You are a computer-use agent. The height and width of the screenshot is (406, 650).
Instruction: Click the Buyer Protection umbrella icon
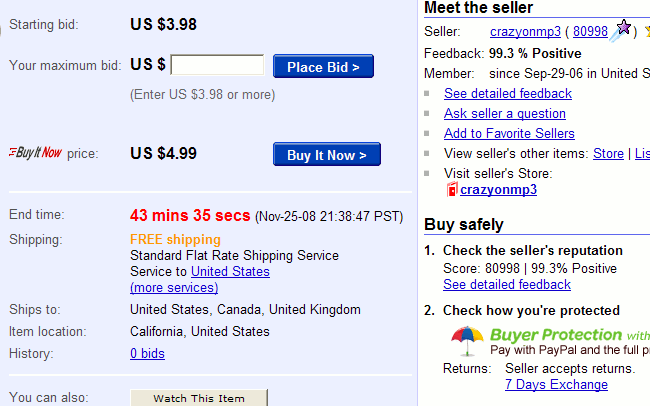[x=467, y=340]
